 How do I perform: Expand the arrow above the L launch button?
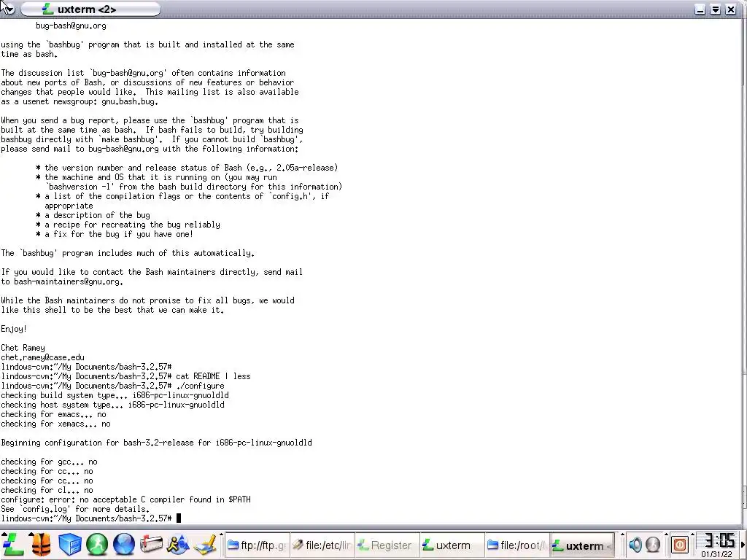pyautogui.click(x=4, y=534)
